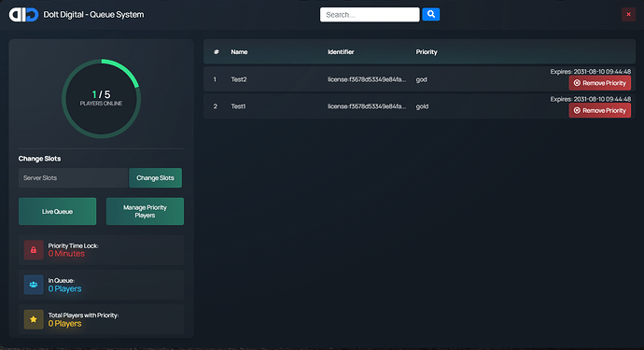Click the blue In Queue players icon
644x350 pixels.
(34, 285)
